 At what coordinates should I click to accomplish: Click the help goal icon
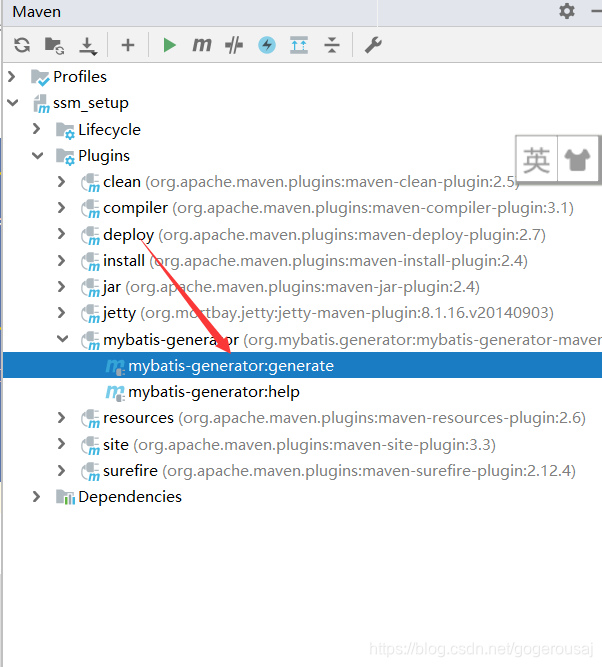point(115,393)
